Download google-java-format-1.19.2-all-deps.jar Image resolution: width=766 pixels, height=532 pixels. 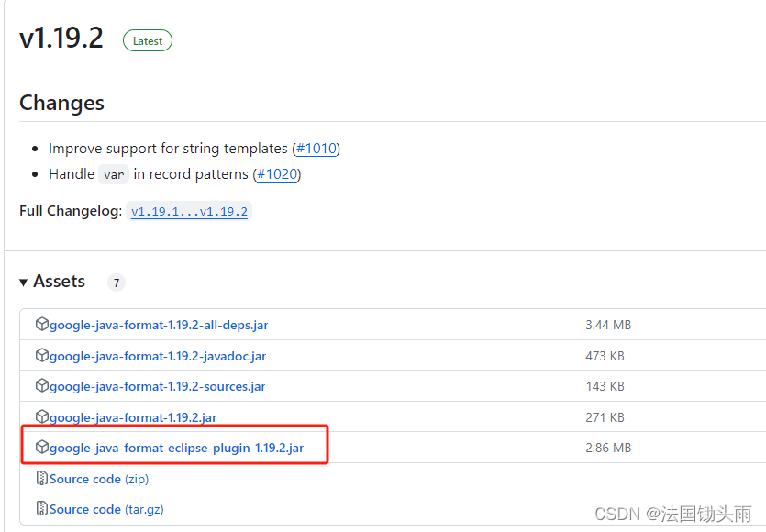159,325
